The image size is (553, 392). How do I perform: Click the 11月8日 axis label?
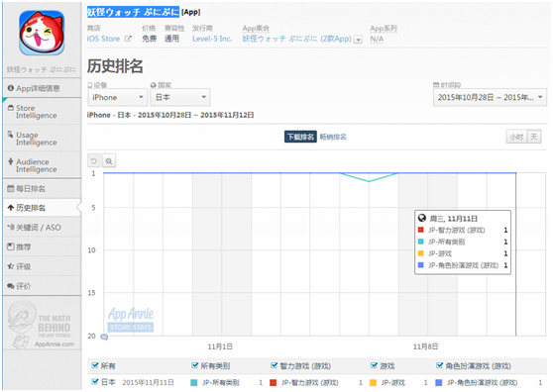[x=425, y=346]
